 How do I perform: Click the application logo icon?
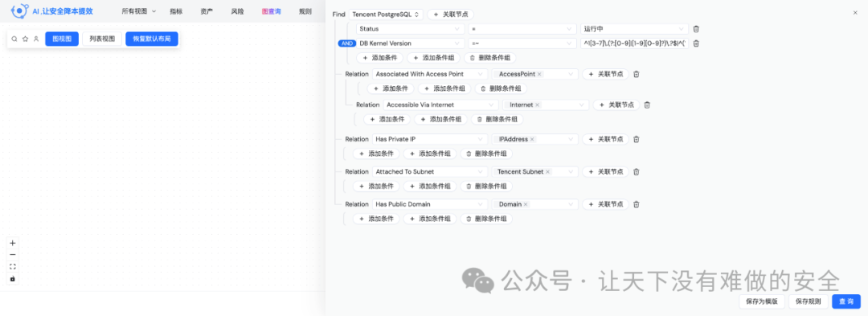click(19, 10)
